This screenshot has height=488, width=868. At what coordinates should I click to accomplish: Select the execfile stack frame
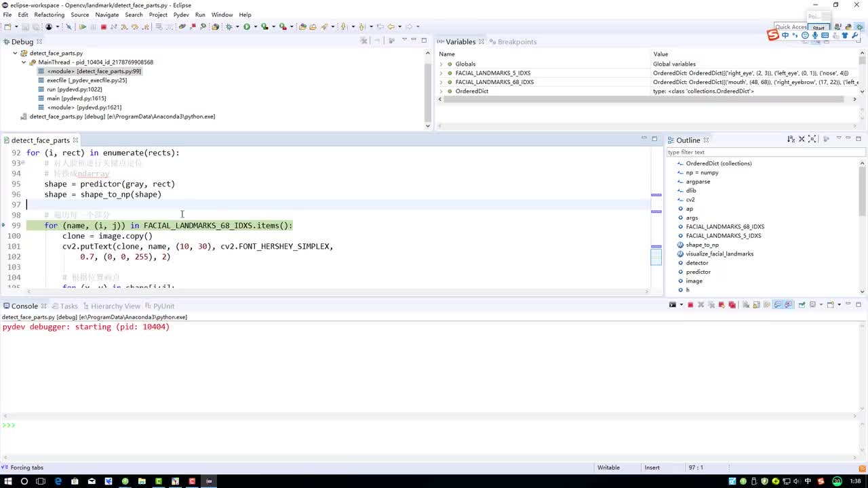(87, 80)
